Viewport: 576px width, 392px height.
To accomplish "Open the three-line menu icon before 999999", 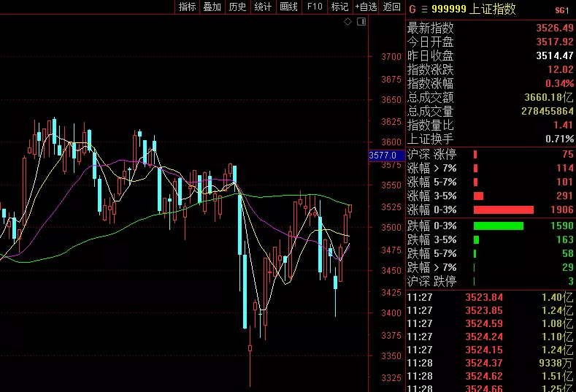I will [424, 9].
